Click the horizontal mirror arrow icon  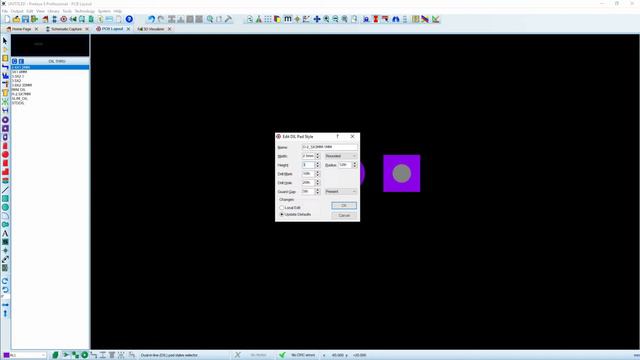5,305
